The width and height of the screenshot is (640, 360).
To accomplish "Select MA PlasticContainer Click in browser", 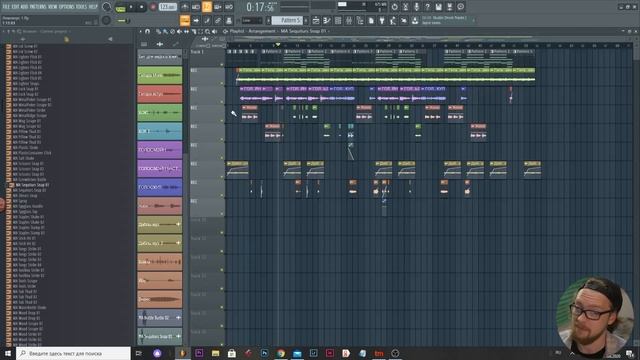I will pyautogui.click(x=32, y=153).
